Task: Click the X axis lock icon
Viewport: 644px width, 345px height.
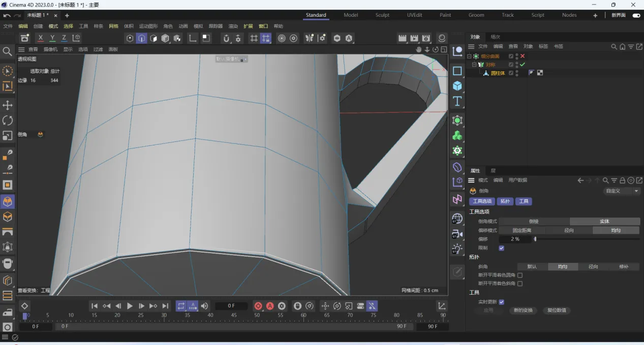Action: (x=41, y=38)
